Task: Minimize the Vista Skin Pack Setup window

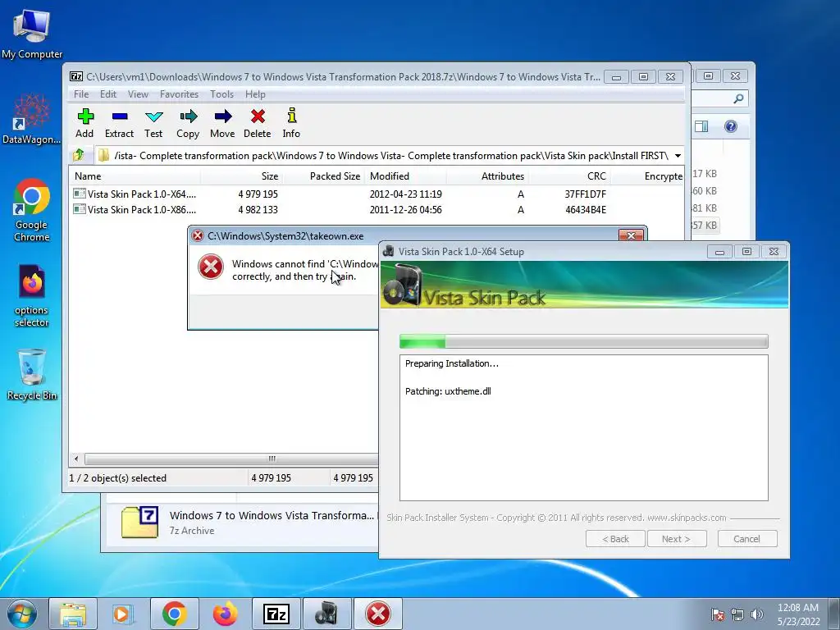Action: (719, 251)
